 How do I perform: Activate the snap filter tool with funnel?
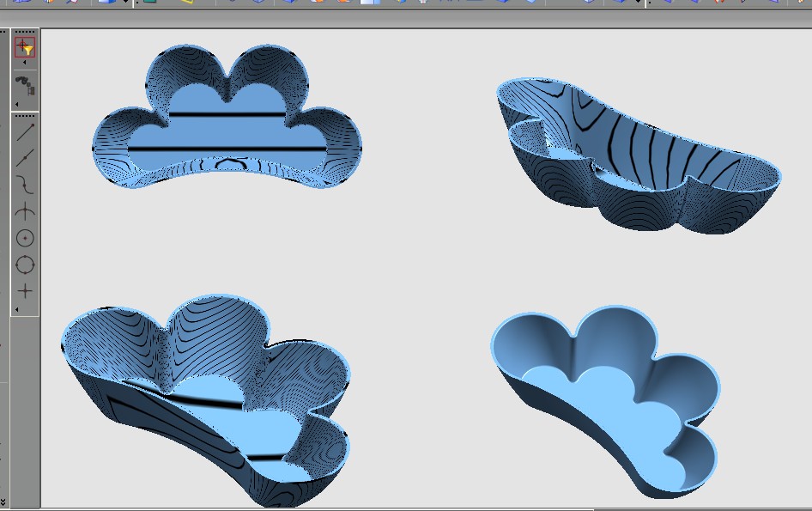25,47
